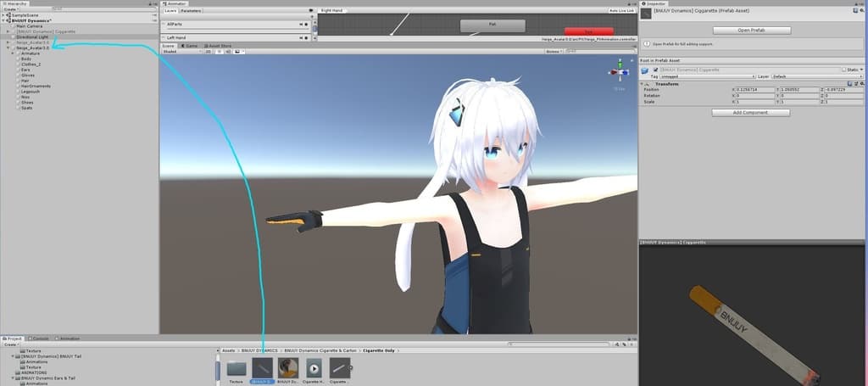This screenshot has width=868, height=386.
Task: Open the Transform preset icon
Action: pos(855,84)
